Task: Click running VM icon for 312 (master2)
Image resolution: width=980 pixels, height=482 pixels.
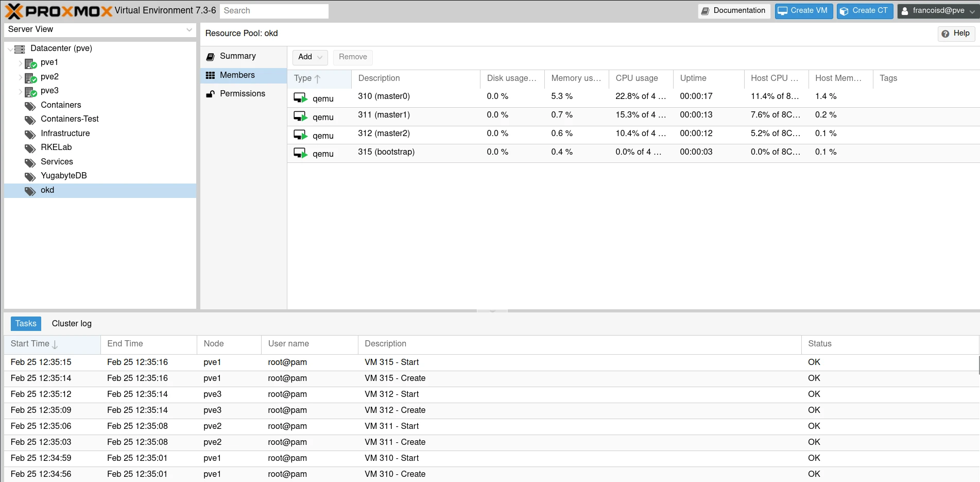Action: tap(301, 135)
